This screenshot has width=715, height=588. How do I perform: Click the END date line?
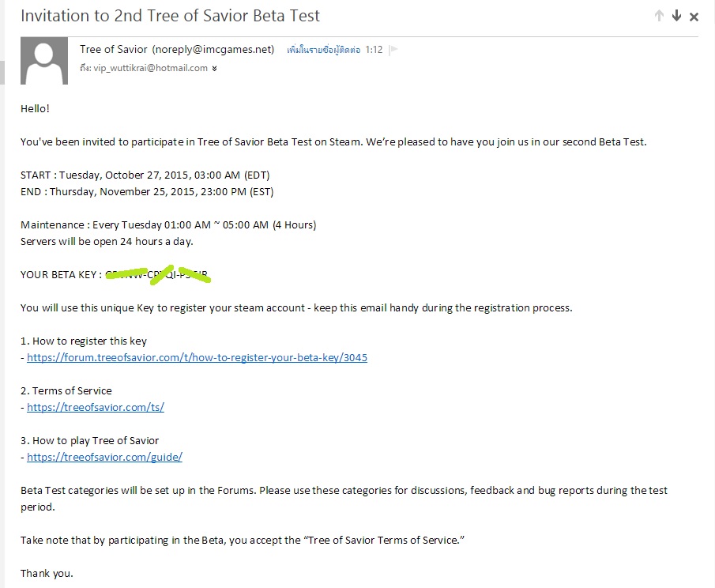(147, 191)
